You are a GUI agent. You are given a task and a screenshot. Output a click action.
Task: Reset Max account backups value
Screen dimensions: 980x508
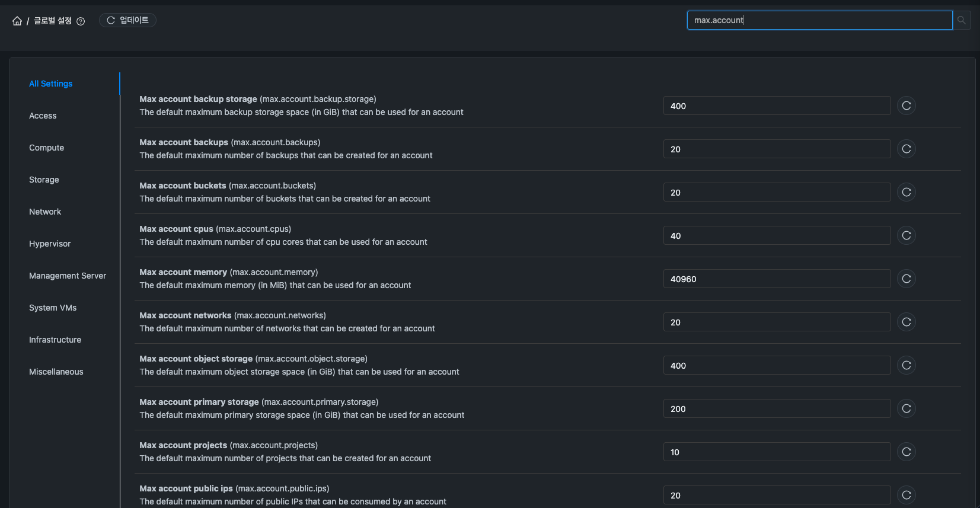pyautogui.click(x=906, y=149)
